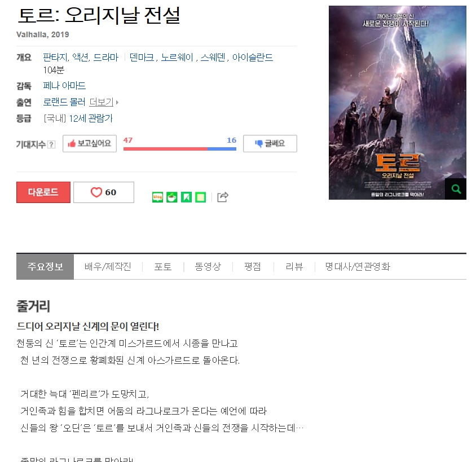The image size is (476, 462).
Task: Click the 판타지 genre link
Action: 56,57
